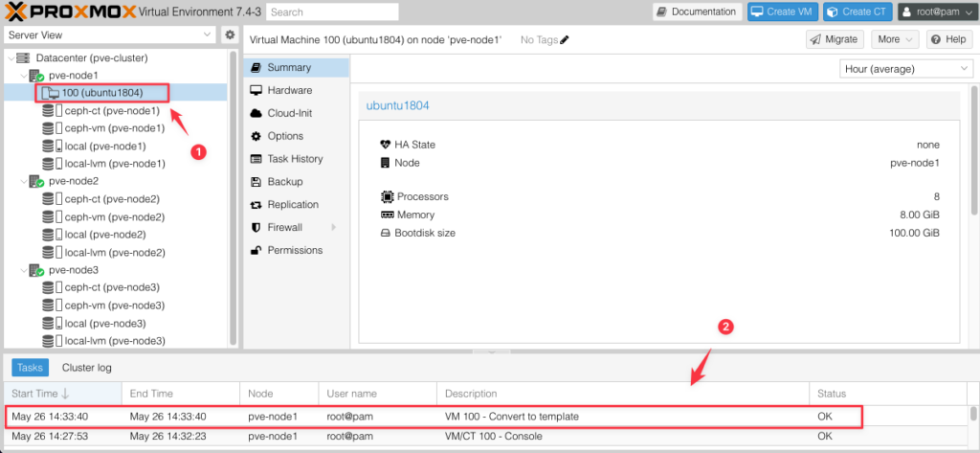Click pve-node1 node icon
980x453 pixels.
[36, 76]
